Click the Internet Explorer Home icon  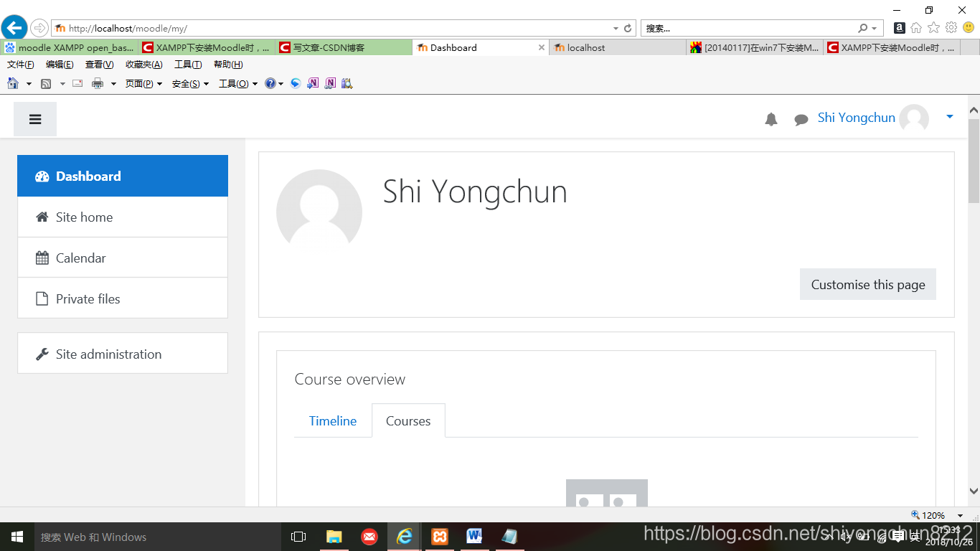pos(13,83)
